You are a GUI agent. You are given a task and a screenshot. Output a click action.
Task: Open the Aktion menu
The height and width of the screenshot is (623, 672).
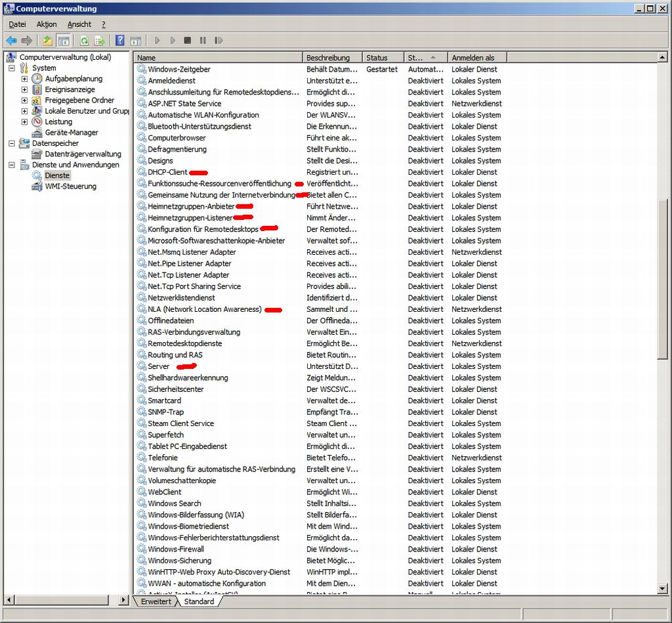tap(47, 24)
